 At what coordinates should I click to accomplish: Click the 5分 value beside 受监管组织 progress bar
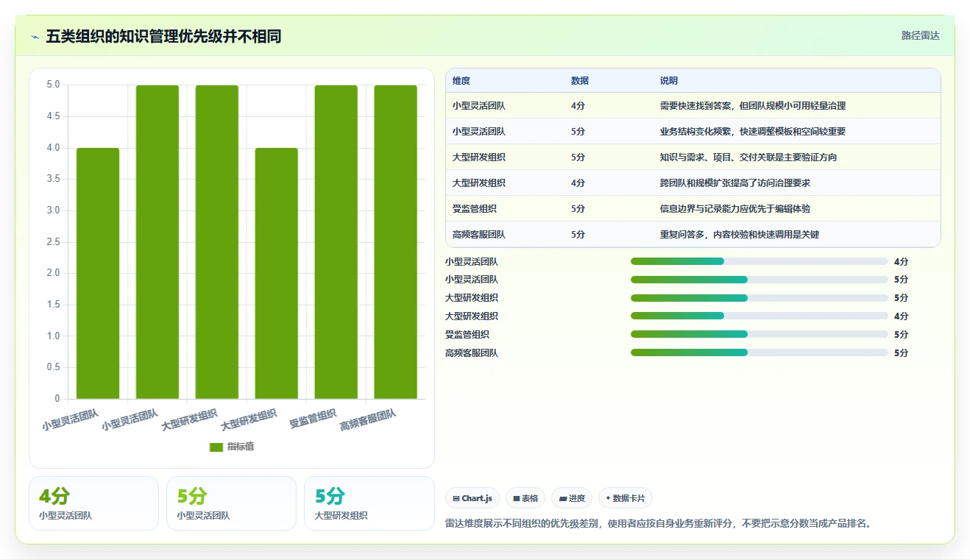click(902, 335)
